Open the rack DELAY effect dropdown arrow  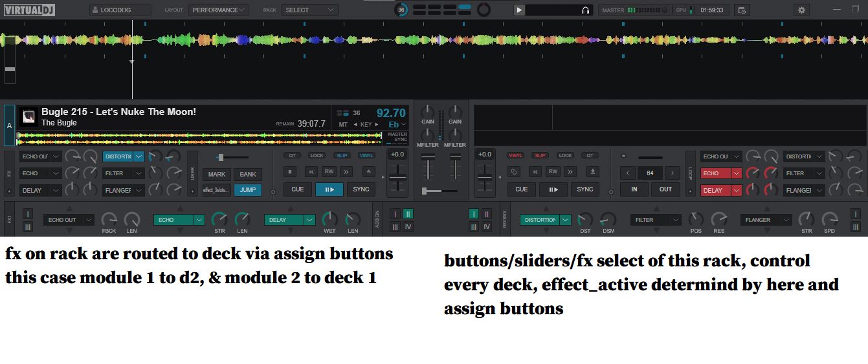click(x=309, y=220)
